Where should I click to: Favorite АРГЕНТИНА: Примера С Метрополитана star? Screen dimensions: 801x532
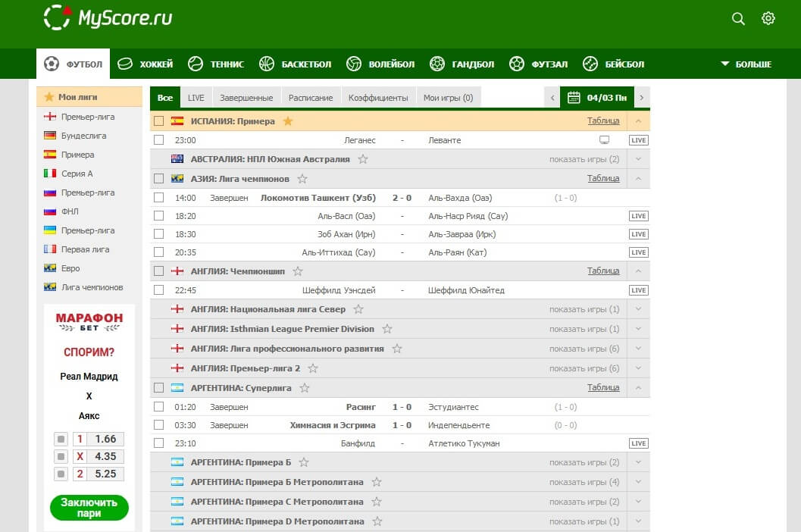pos(377,502)
